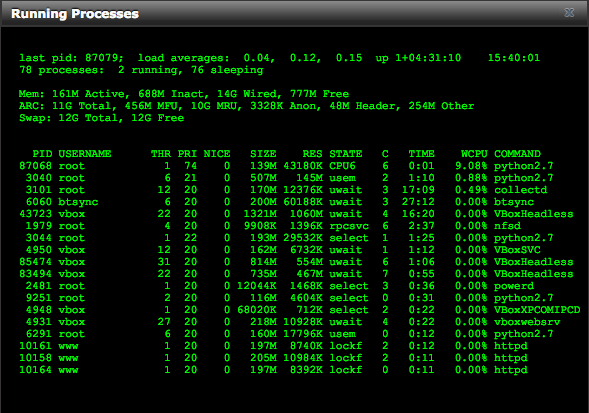Screen dimensions: 589x413
Task: Click PID 3101 in the list
Action: [39, 190]
